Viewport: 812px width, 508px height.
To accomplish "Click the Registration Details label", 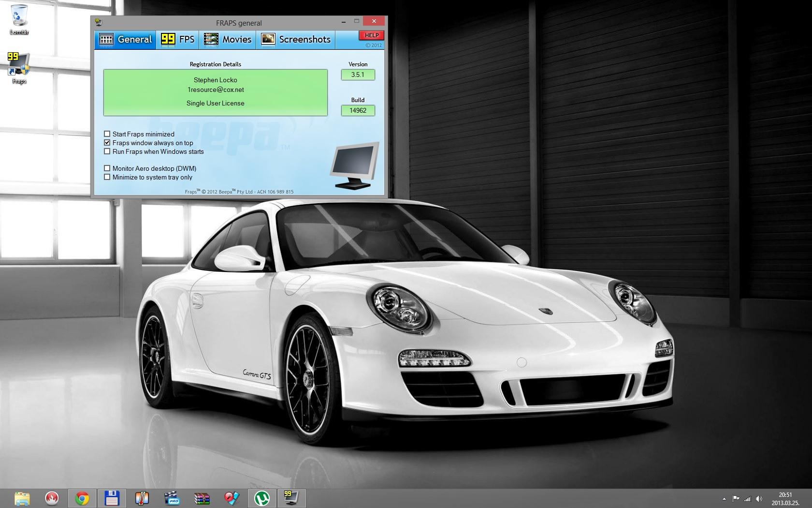I will [216, 64].
